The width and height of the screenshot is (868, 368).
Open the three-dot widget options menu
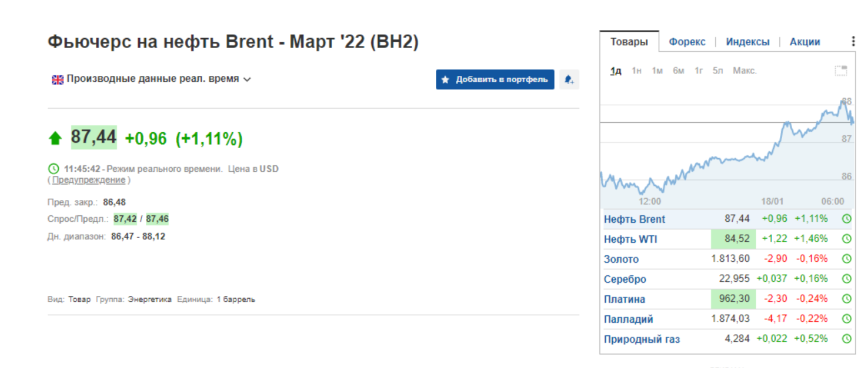tap(853, 41)
